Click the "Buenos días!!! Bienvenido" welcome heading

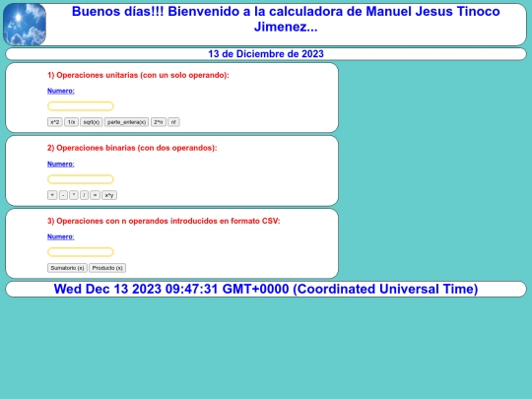point(286,19)
